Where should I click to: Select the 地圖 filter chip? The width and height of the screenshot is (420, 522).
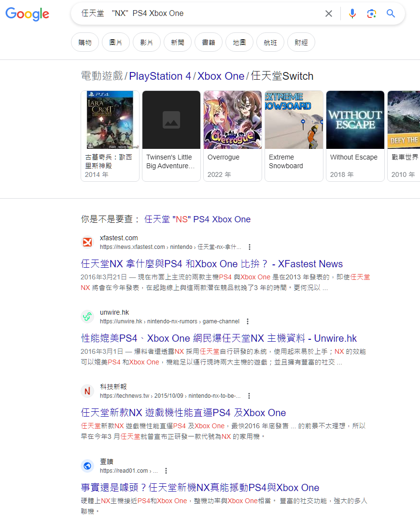coord(239,42)
